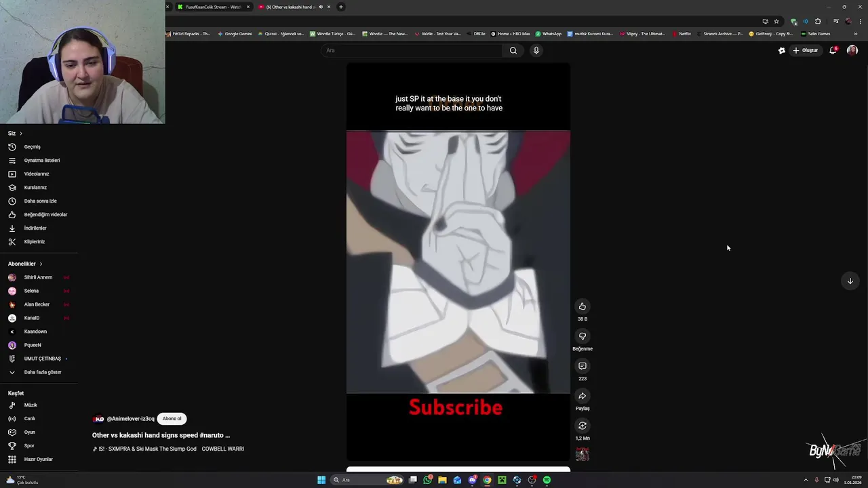The height and width of the screenshot is (488, 868).
Task: Click the search magnifier button beside Ara
Action: 513,50
